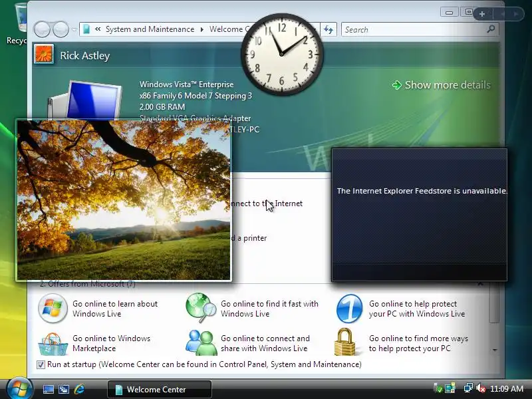Click the scroll down arrow in Welcome Center

(495, 350)
